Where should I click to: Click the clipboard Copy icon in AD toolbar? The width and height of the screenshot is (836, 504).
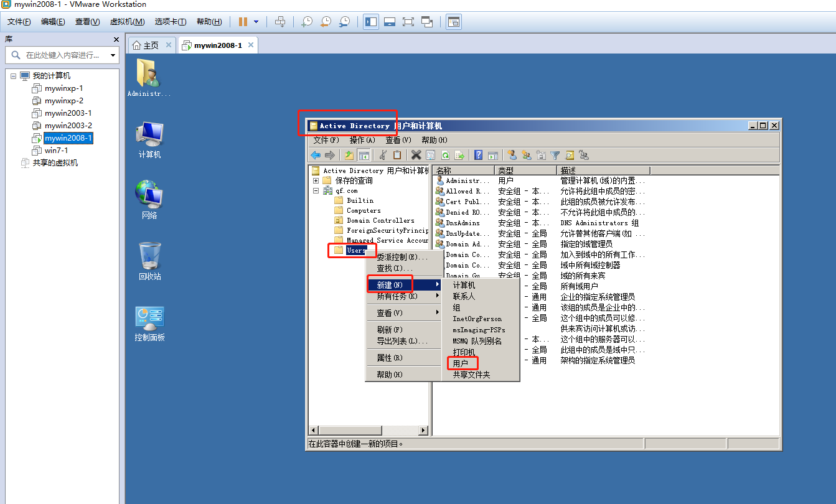click(x=397, y=155)
